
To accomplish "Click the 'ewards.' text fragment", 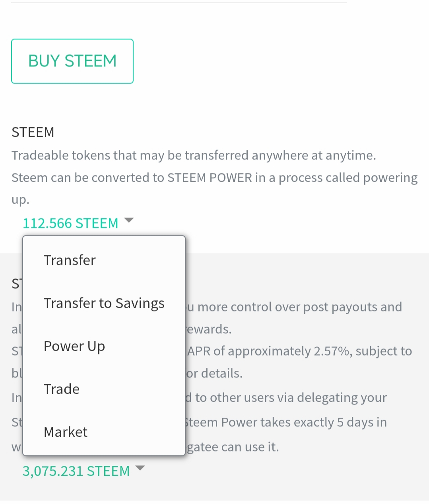I will [x=208, y=329].
